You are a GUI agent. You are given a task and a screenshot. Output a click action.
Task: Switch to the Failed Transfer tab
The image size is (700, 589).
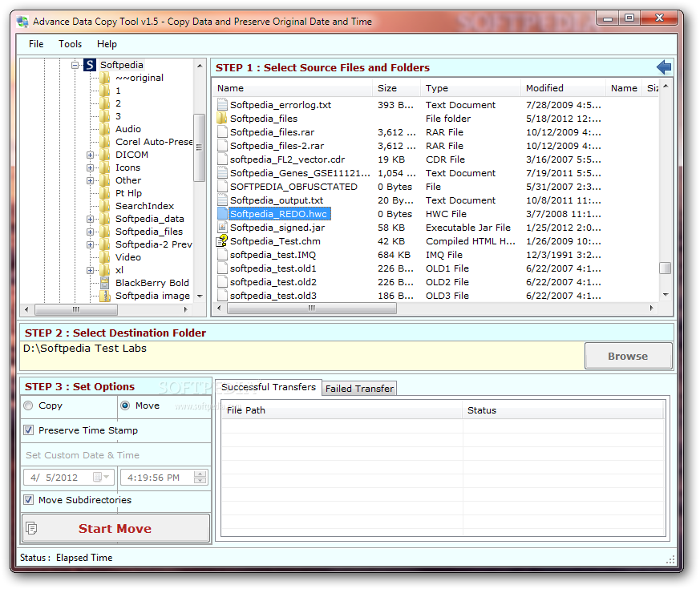[x=359, y=389]
